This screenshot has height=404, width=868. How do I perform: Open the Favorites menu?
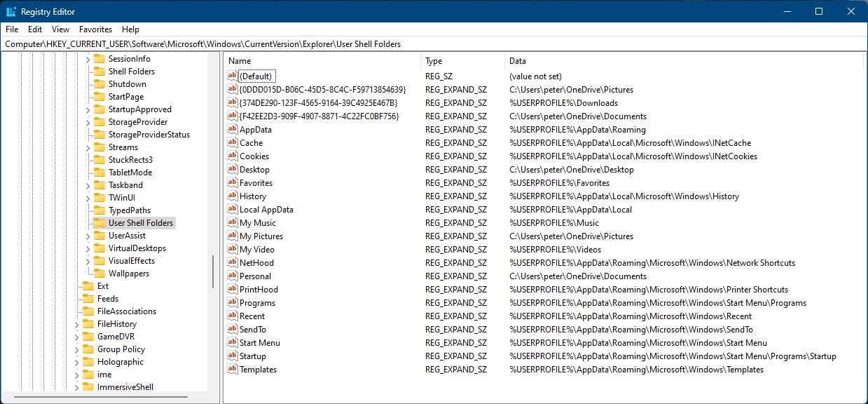[x=95, y=29]
